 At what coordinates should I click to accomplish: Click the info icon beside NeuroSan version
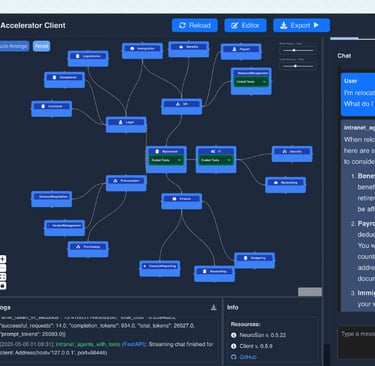[234, 335]
